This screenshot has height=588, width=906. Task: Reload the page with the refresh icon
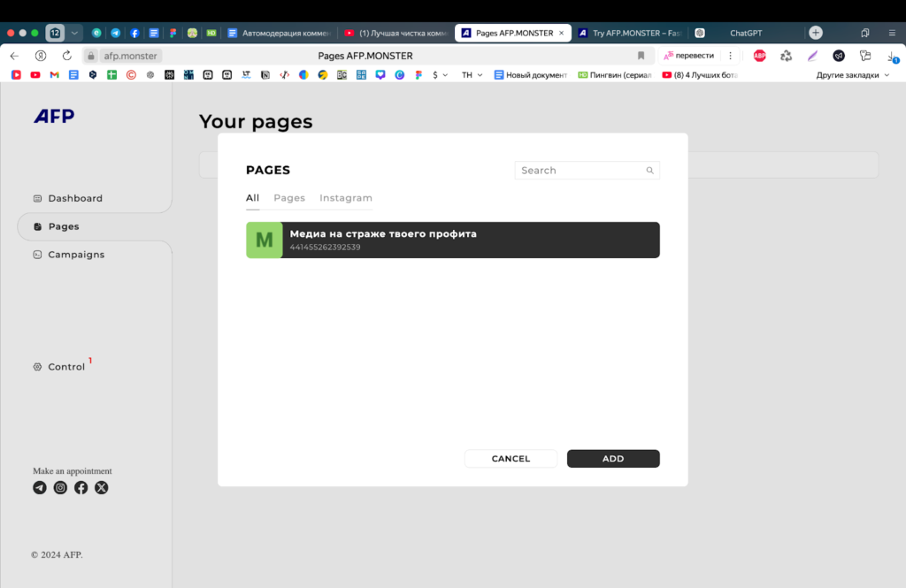[66, 56]
